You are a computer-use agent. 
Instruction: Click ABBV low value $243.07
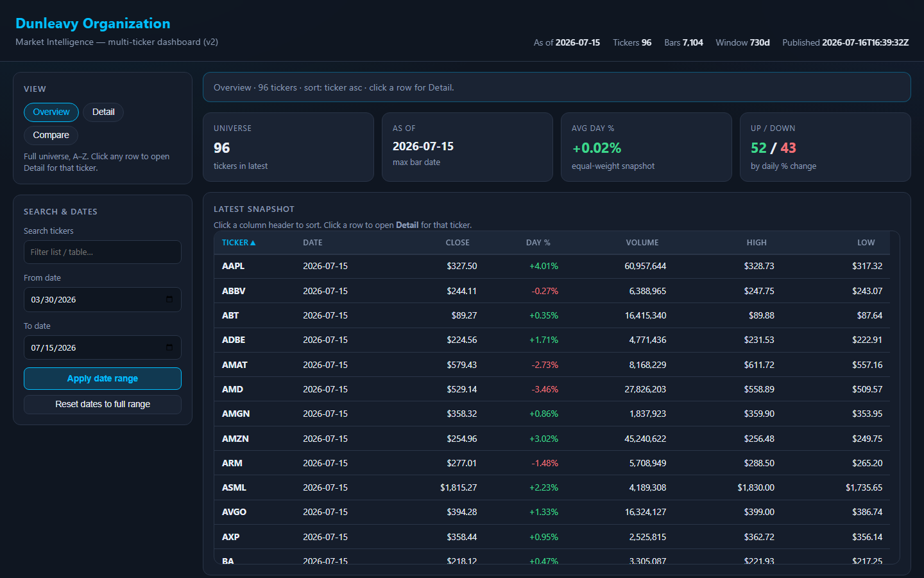(x=867, y=291)
